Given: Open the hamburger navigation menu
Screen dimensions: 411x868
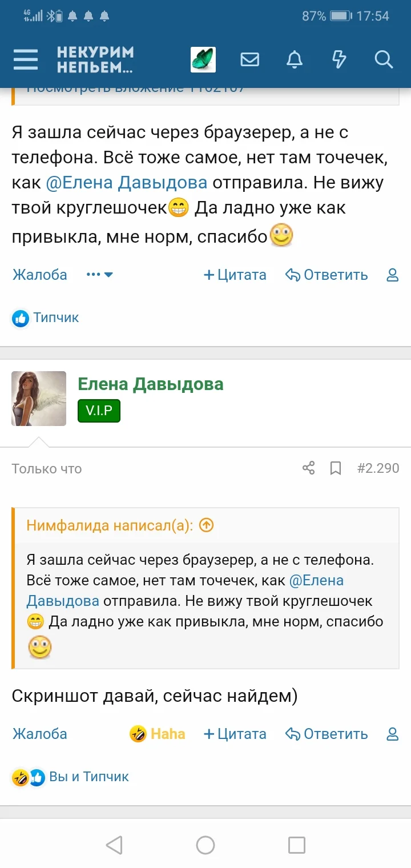Looking at the screenshot, I should pos(25,59).
